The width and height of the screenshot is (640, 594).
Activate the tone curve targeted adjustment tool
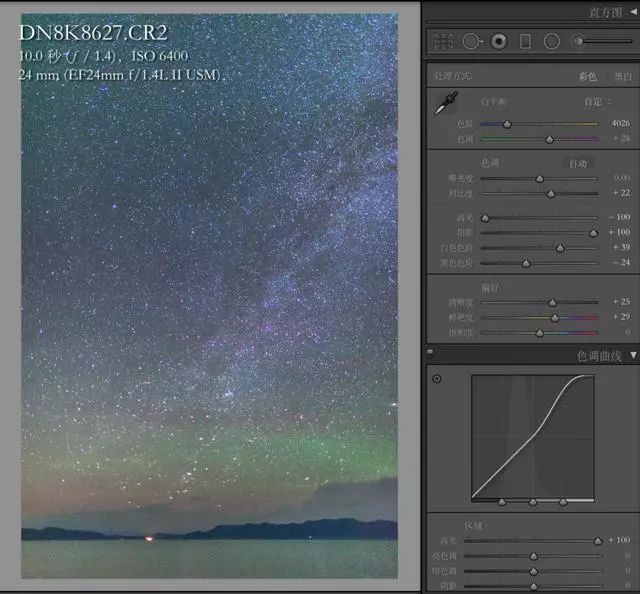tap(437, 379)
